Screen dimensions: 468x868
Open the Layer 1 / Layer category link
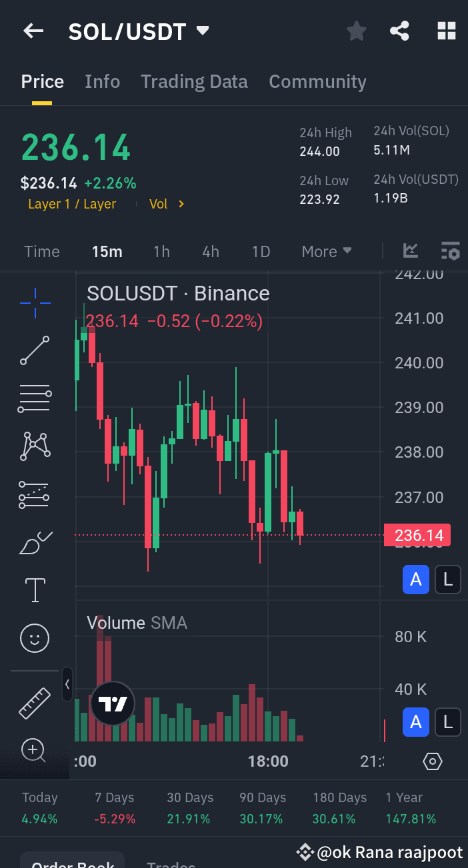point(72,205)
